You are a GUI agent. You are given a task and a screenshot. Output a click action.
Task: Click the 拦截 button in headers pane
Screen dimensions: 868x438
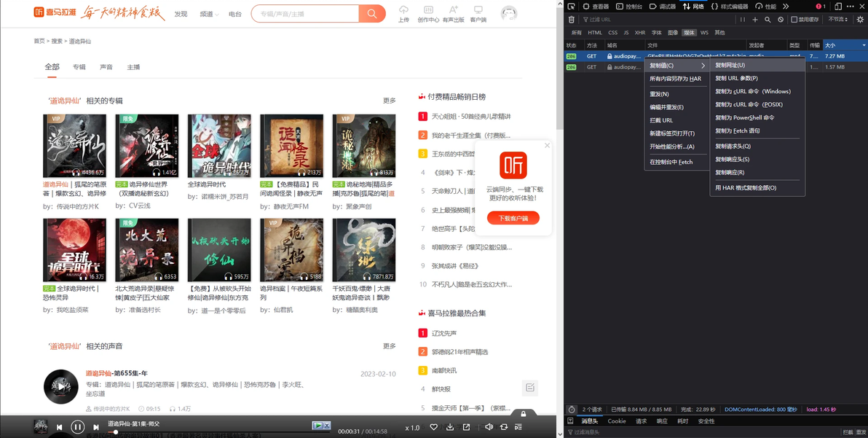click(x=848, y=432)
